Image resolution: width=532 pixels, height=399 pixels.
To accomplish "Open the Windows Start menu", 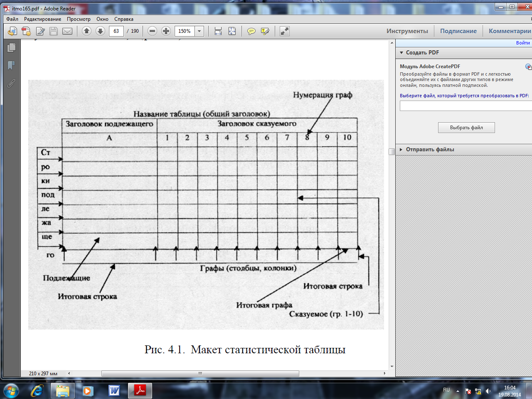I will tap(11, 391).
